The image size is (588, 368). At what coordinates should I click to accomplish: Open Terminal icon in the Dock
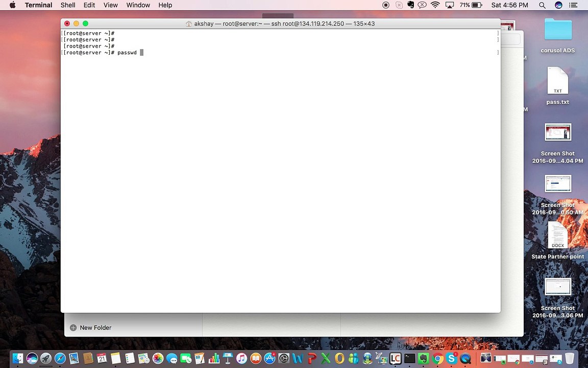click(x=409, y=358)
